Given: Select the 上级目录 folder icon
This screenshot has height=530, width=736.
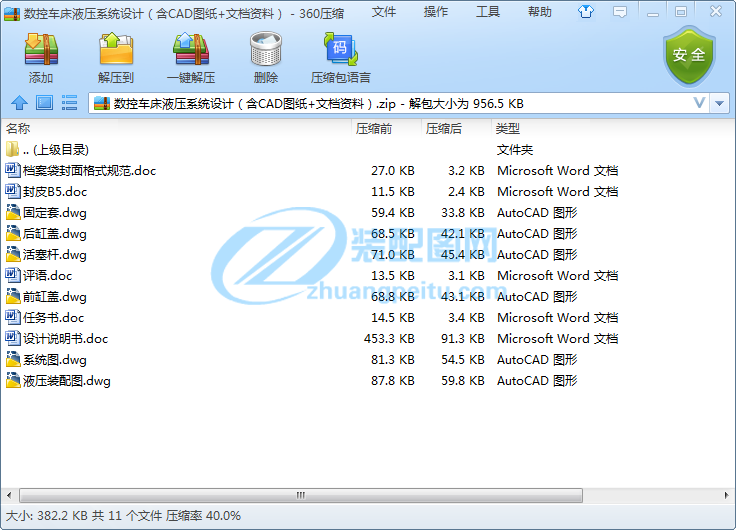Looking at the screenshot, I should click(x=13, y=149).
